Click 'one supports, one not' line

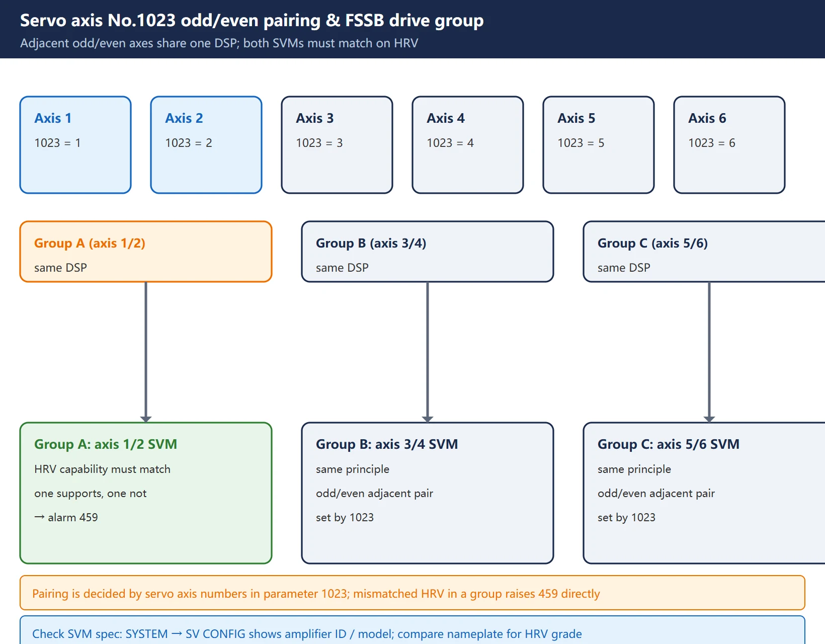91,494
